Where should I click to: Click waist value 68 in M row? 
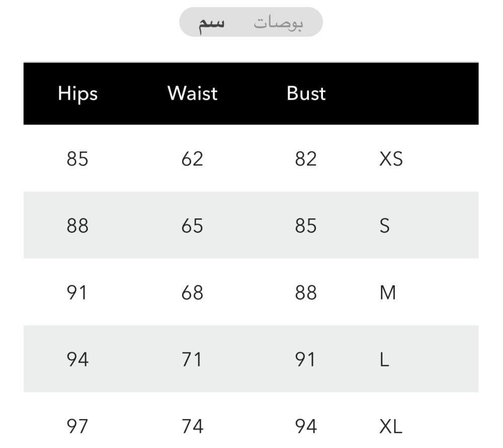[192, 292]
